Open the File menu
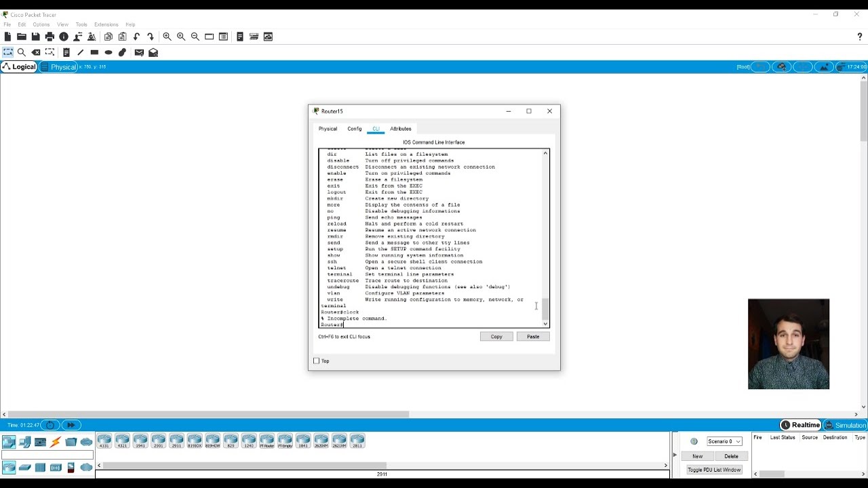This screenshot has width=868, height=488. pyautogui.click(x=7, y=24)
